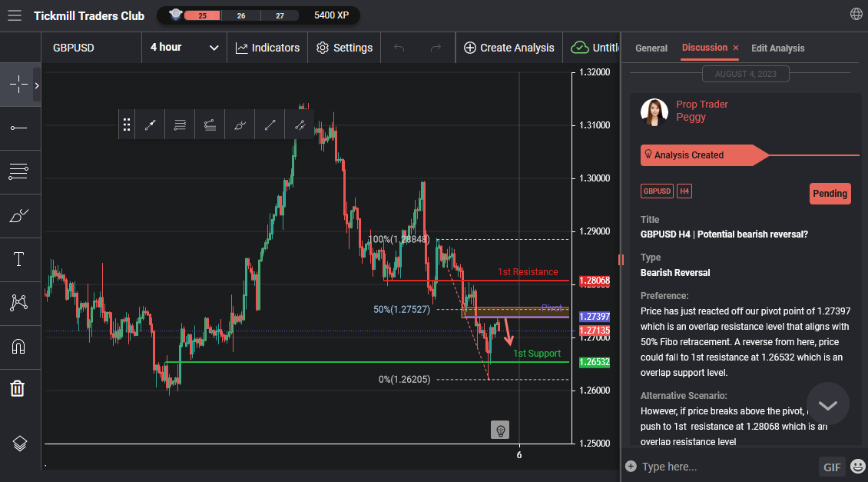Viewport: 868px width, 482px height.
Task: Click the 0%(1.26205) Fibonacci label
Action: [404, 380]
